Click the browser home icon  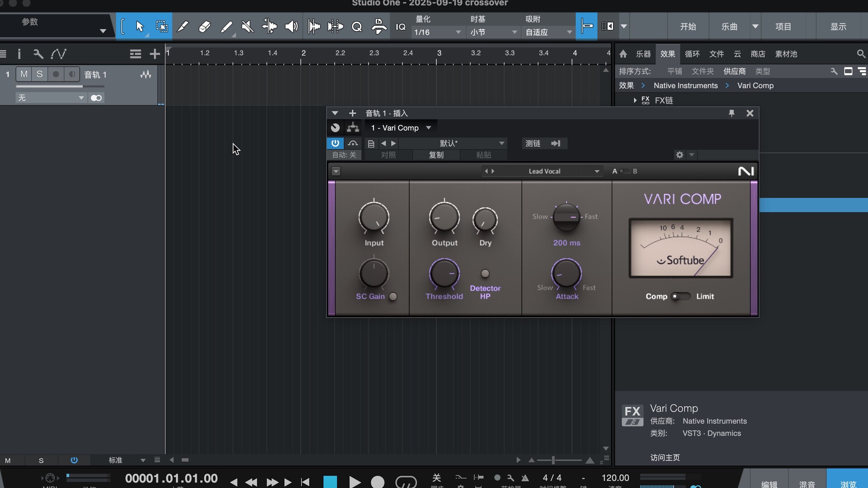[x=623, y=54]
